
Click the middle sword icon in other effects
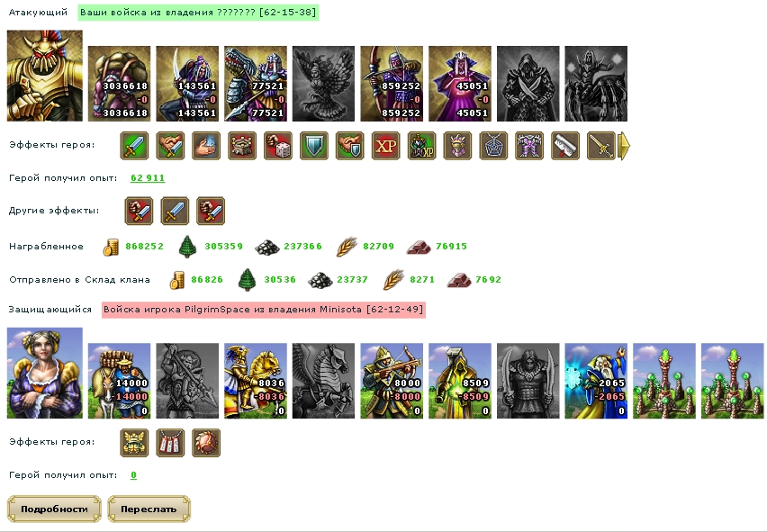tap(176, 211)
